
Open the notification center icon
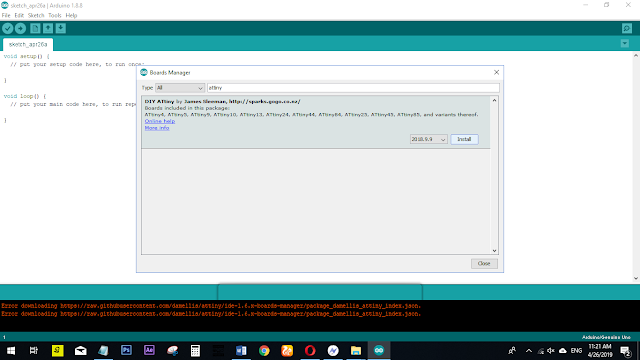coord(626,351)
